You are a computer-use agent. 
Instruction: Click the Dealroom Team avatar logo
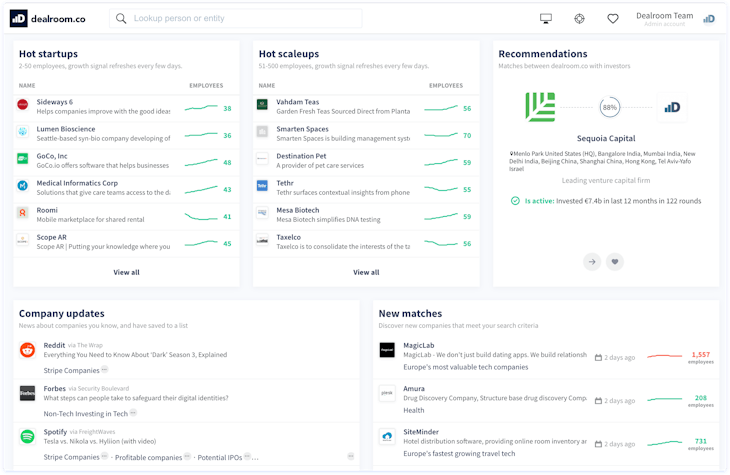click(709, 19)
